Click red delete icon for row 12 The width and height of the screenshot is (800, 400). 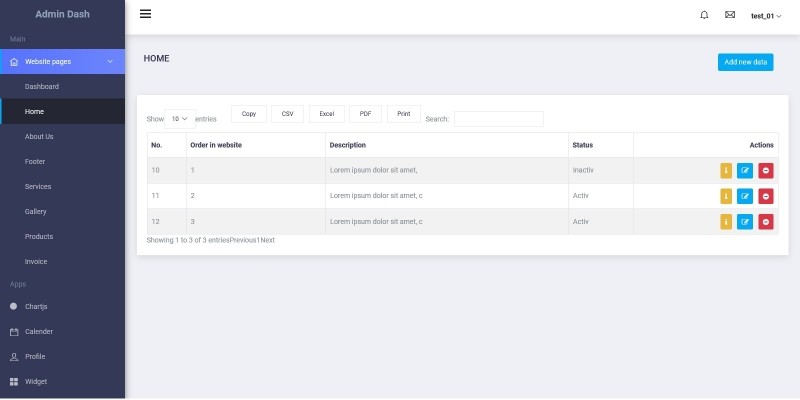tap(765, 222)
